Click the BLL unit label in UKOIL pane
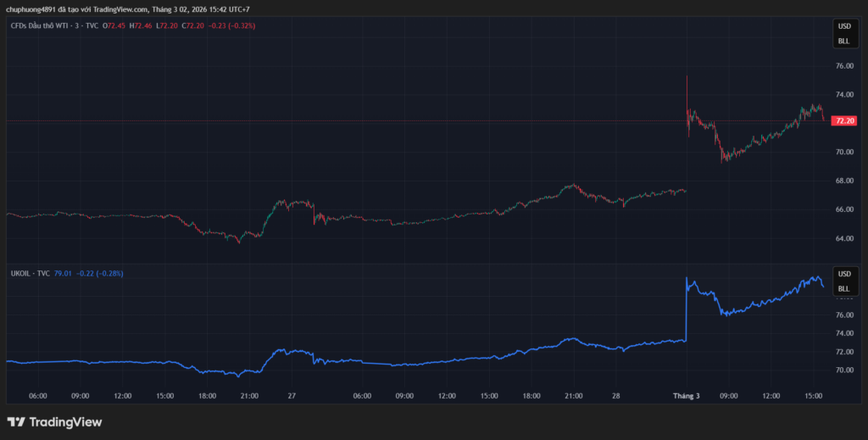 pyautogui.click(x=843, y=288)
